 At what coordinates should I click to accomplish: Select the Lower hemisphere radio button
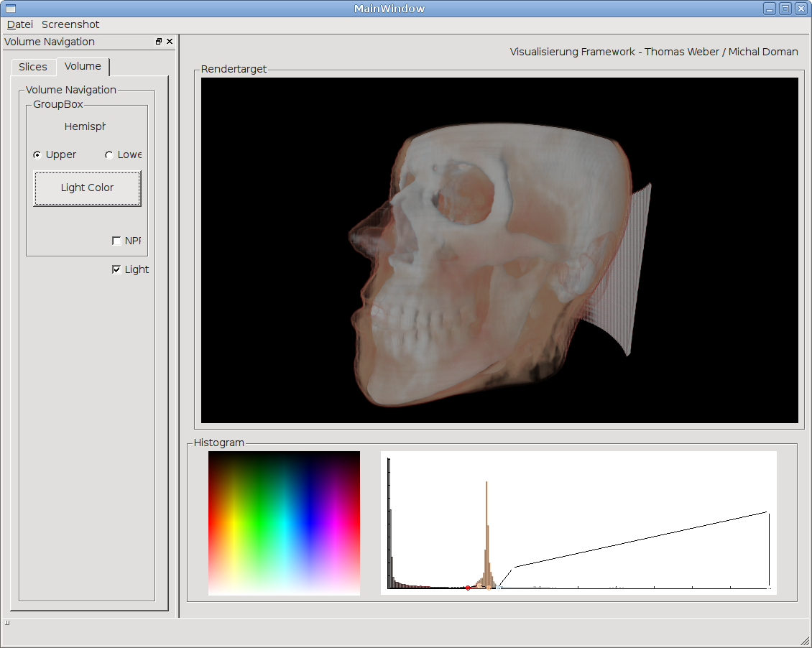[x=109, y=155]
